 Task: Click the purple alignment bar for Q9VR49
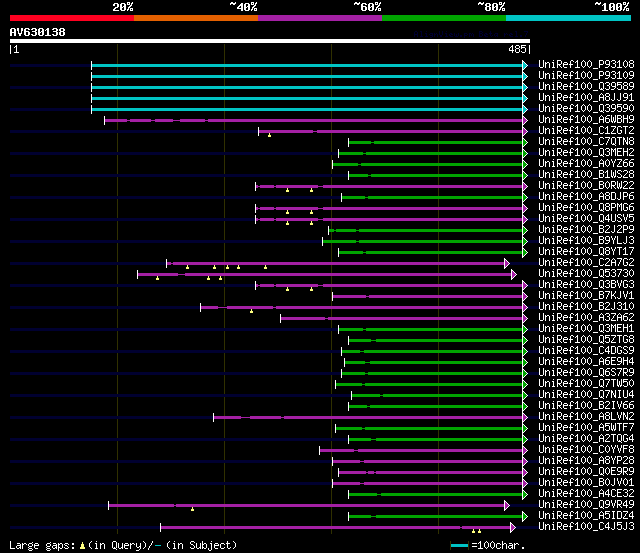pos(307,506)
